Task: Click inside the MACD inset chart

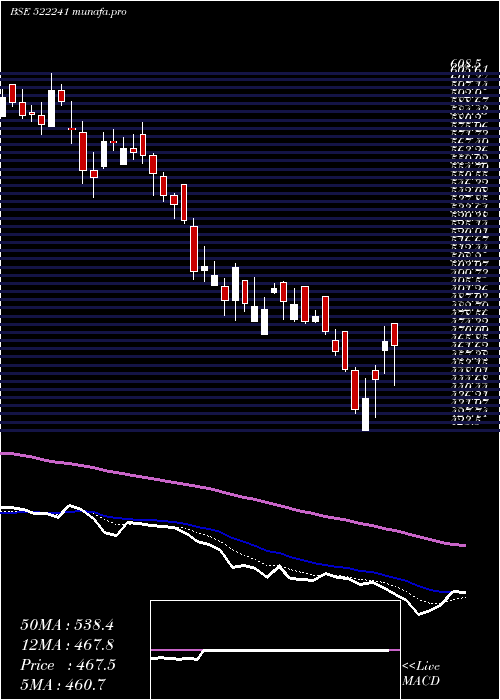Action: [x=275, y=650]
